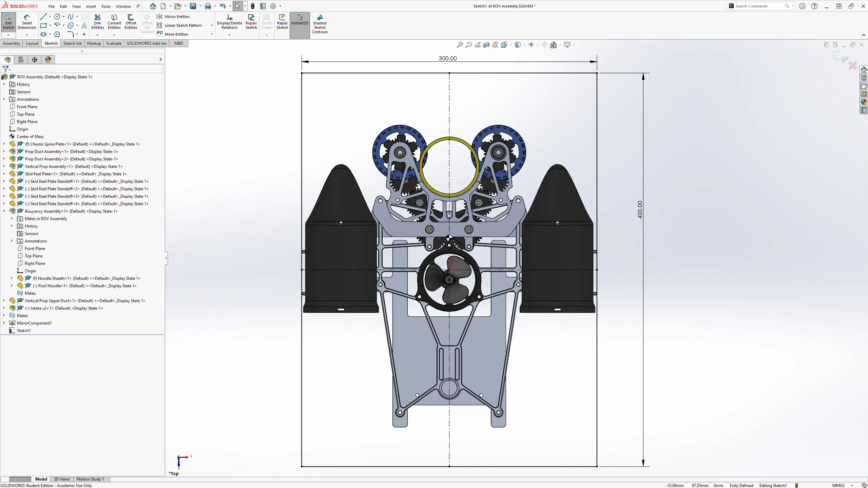Toggle Shaded Sketch Contours
The width and height of the screenshot is (868, 488).
point(320,24)
